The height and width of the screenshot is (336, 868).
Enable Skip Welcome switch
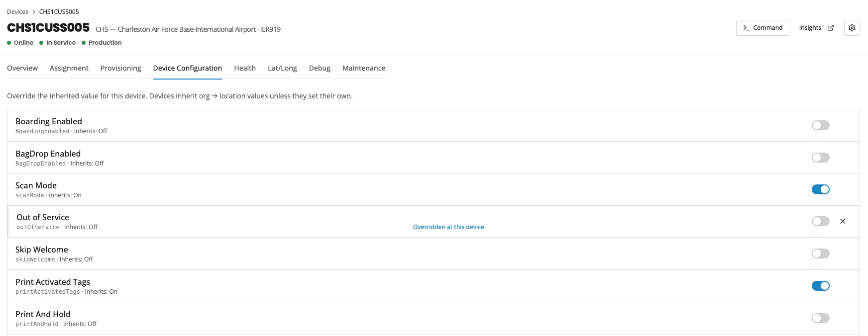click(x=821, y=253)
